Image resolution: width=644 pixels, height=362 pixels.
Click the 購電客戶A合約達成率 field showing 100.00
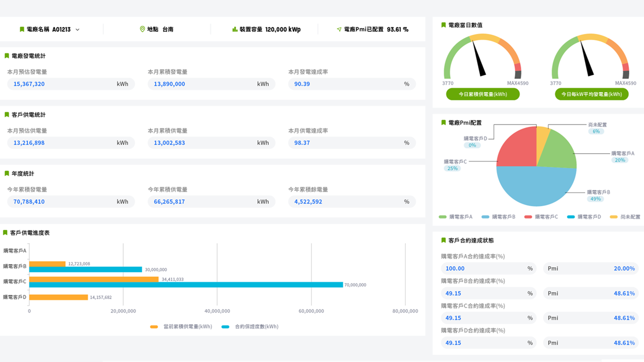click(488, 268)
